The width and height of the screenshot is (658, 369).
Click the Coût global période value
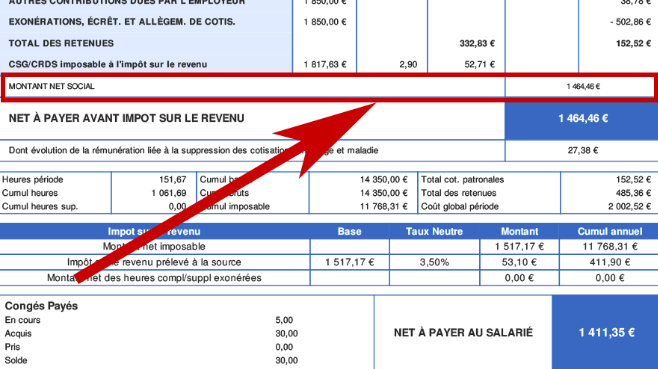click(x=629, y=207)
